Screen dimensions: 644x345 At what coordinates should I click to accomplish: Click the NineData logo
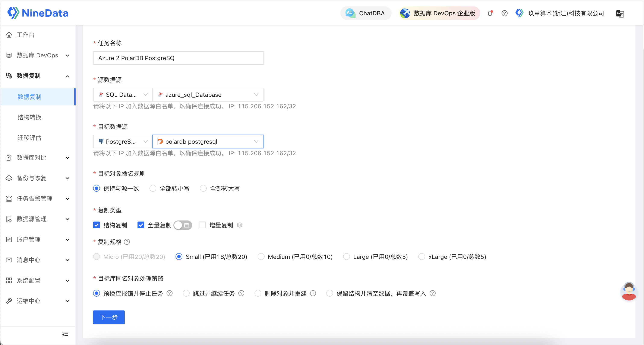click(x=38, y=13)
